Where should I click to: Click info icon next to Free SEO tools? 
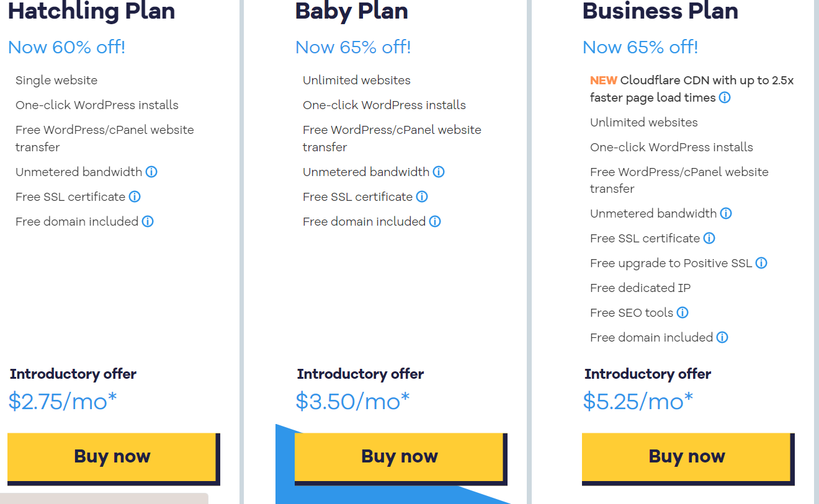[682, 312]
